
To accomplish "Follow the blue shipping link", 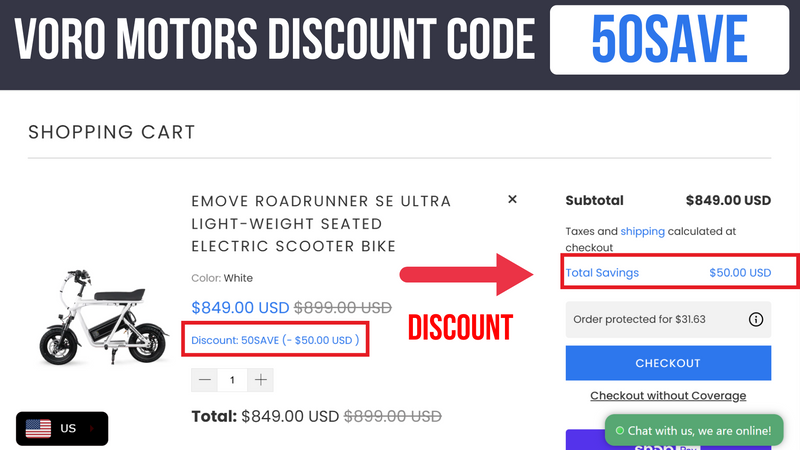I will [642, 231].
